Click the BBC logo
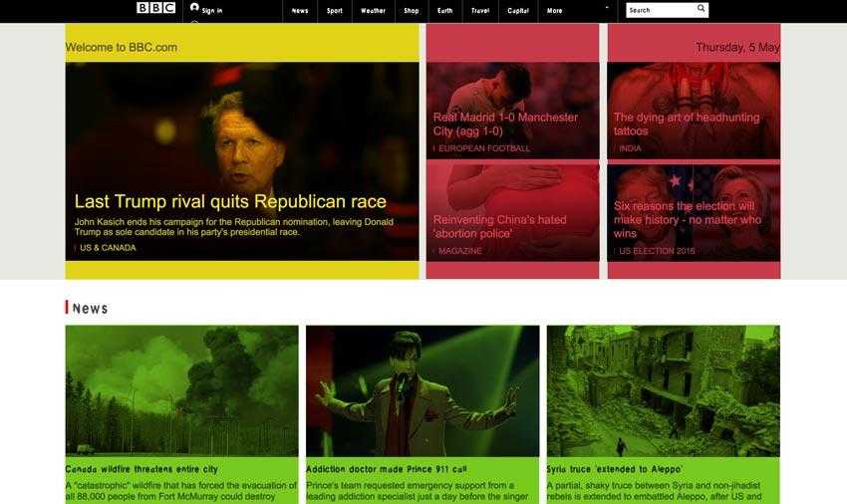This screenshot has width=847, height=504. (155, 8)
